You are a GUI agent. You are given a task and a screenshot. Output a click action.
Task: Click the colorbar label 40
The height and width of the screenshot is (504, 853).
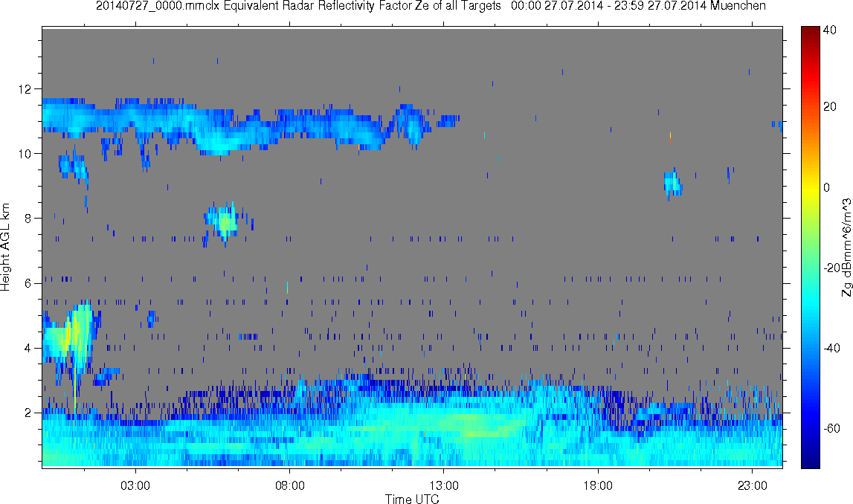coord(830,30)
